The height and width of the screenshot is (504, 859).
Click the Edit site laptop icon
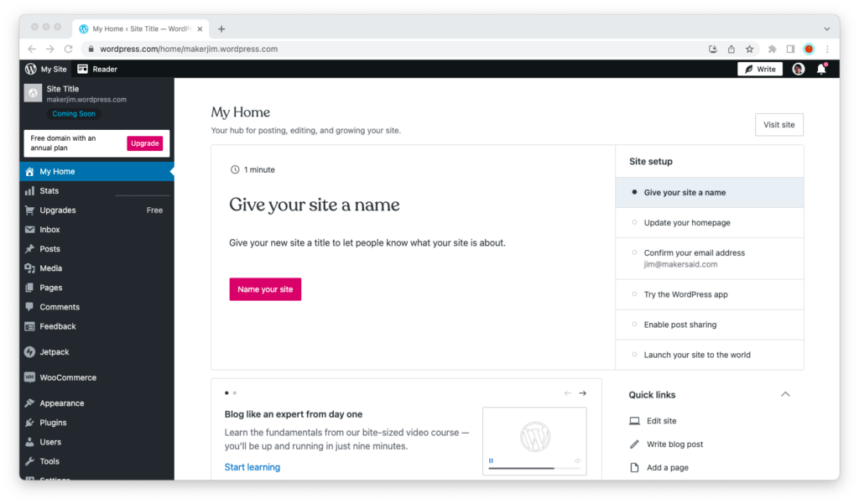[x=634, y=421]
